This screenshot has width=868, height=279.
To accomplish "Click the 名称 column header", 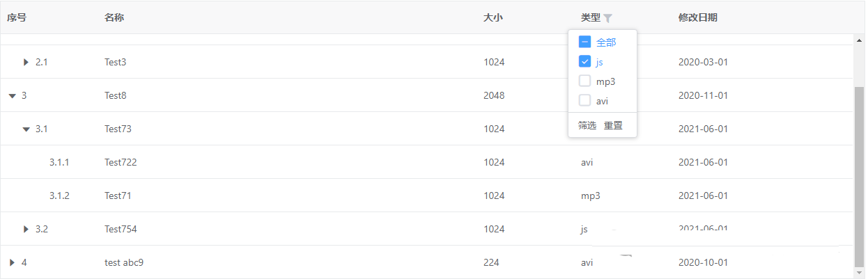I will (114, 17).
